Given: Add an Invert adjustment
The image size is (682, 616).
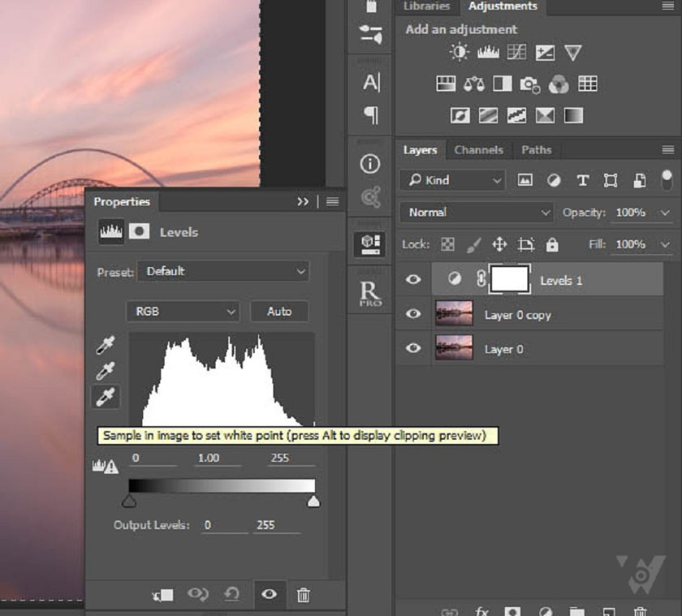Looking at the screenshot, I should point(460,115).
